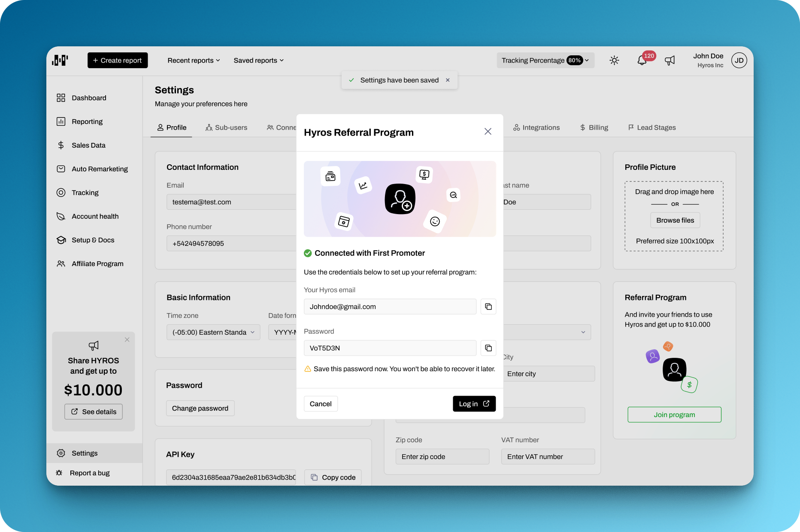The image size is (800, 532).
Task: Open notifications bell with 120 badge
Action: 642,60
